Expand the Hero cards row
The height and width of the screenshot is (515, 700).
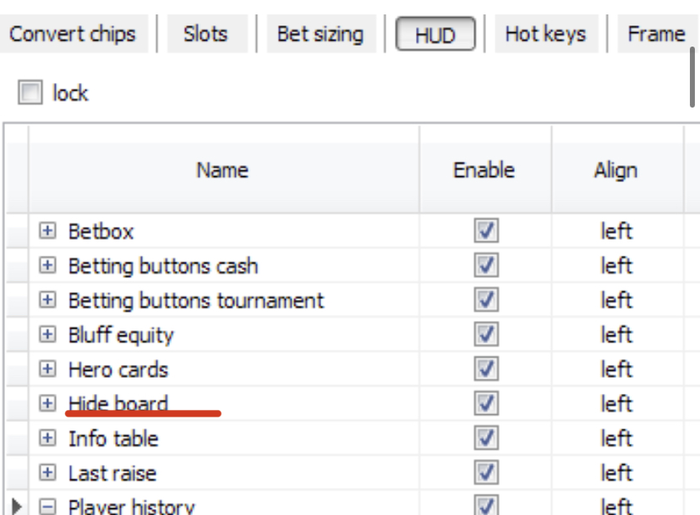[47, 369]
